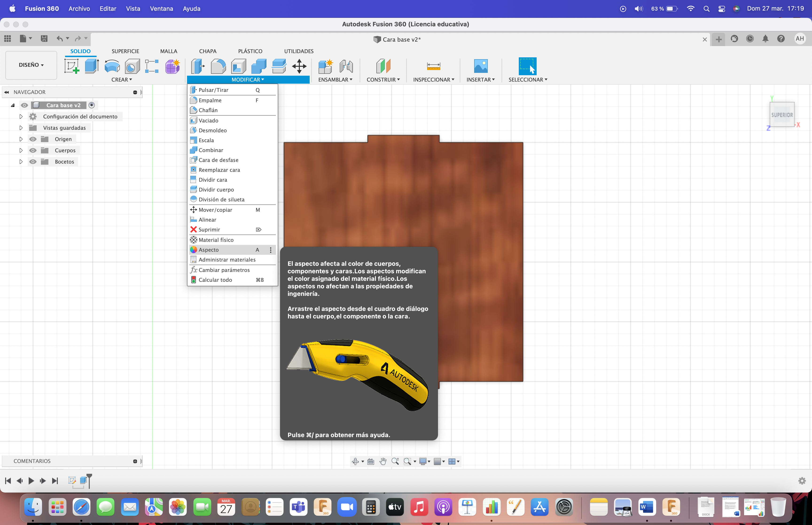Open the CREAR dropdown menu
The image size is (812, 525).
tap(122, 79)
